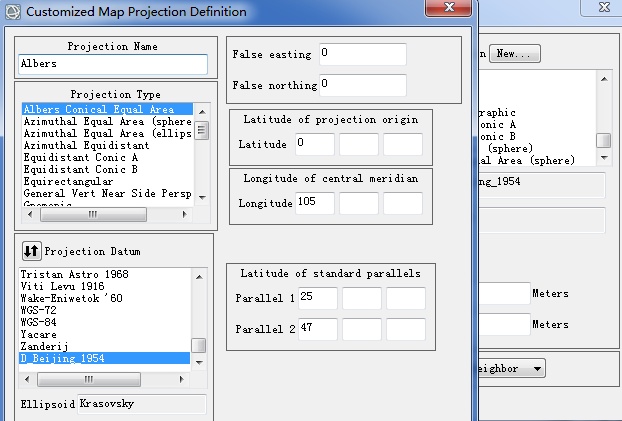Viewport: 622px width, 421px height.
Task: Click projection type list scroll down arrow
Action: click(x=202, y=197)
